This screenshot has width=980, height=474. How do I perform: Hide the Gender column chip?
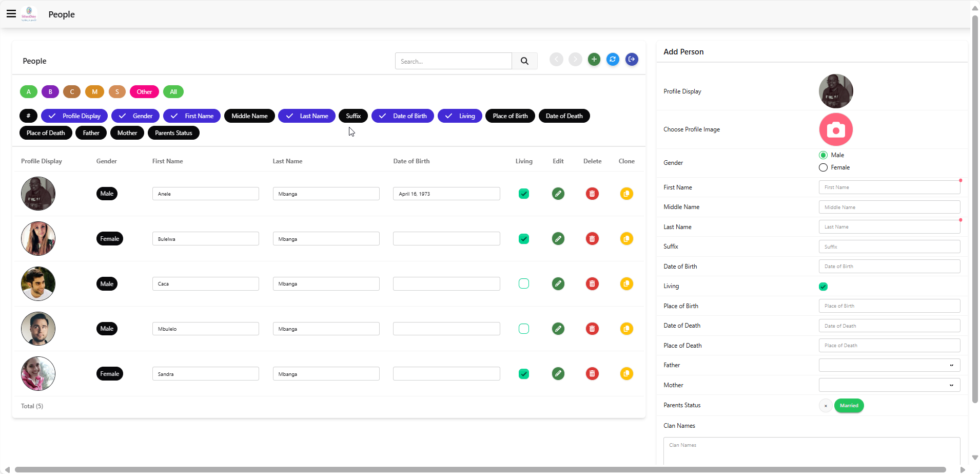[135, 116]
